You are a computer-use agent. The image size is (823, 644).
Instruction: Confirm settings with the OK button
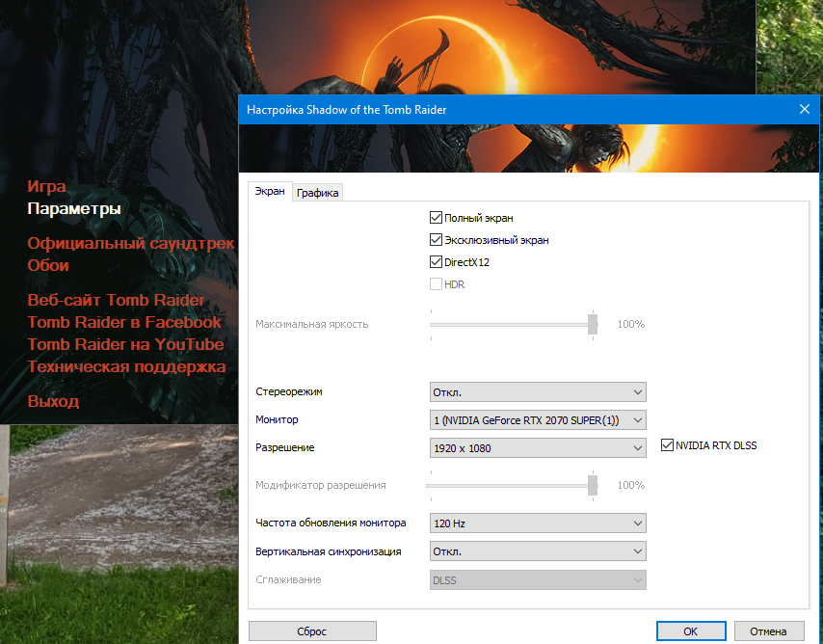coord(691,631)
